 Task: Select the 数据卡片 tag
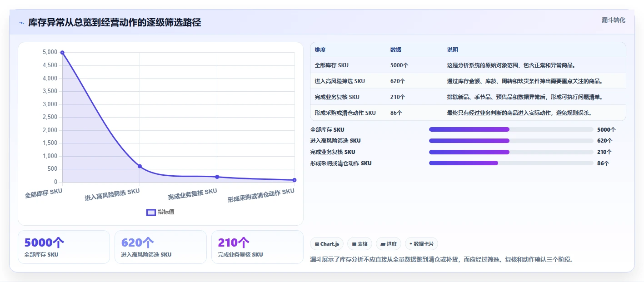(x=421, y=244)
